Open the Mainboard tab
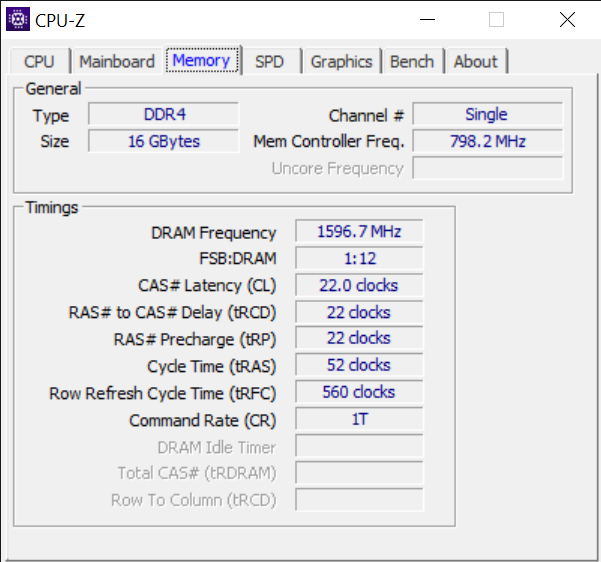Image resolution: width=601 pixels, height=562 pixels. click(117, 61)
